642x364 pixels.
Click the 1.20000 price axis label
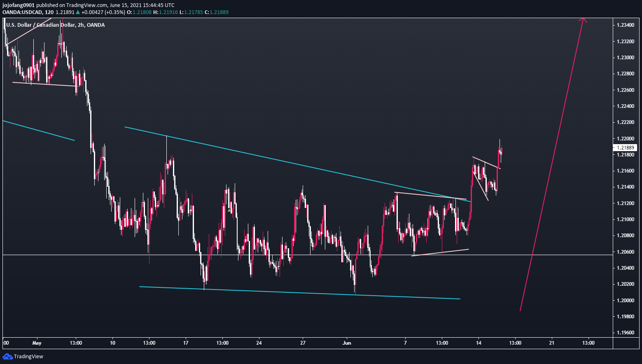click(x=625, y=300)
